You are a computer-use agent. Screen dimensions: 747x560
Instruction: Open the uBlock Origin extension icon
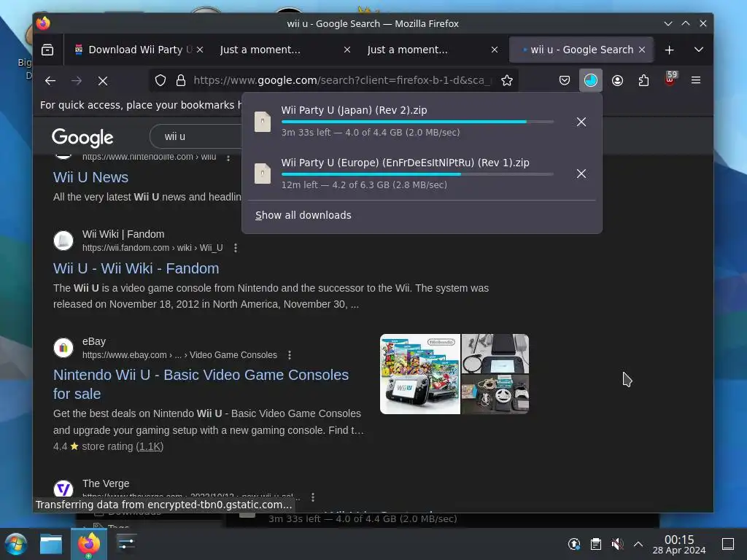670,79
